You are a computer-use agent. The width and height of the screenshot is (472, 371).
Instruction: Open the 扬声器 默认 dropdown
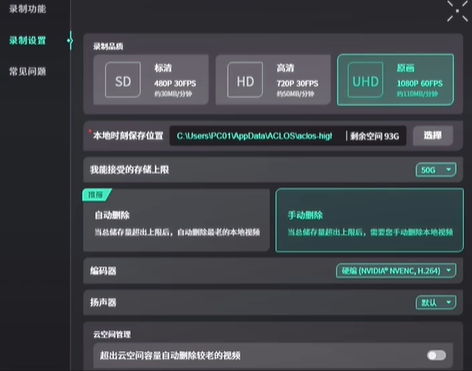[x=436, y=302]
